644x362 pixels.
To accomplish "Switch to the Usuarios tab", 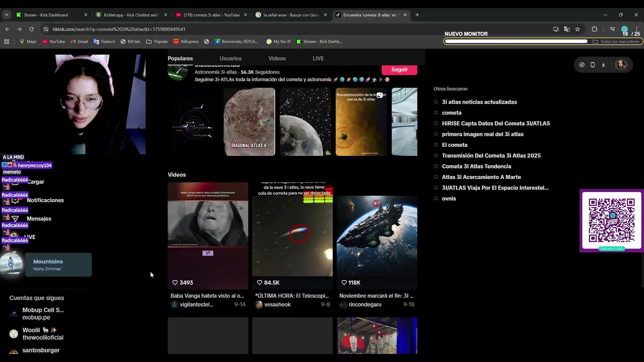I will tap(230, 58).
